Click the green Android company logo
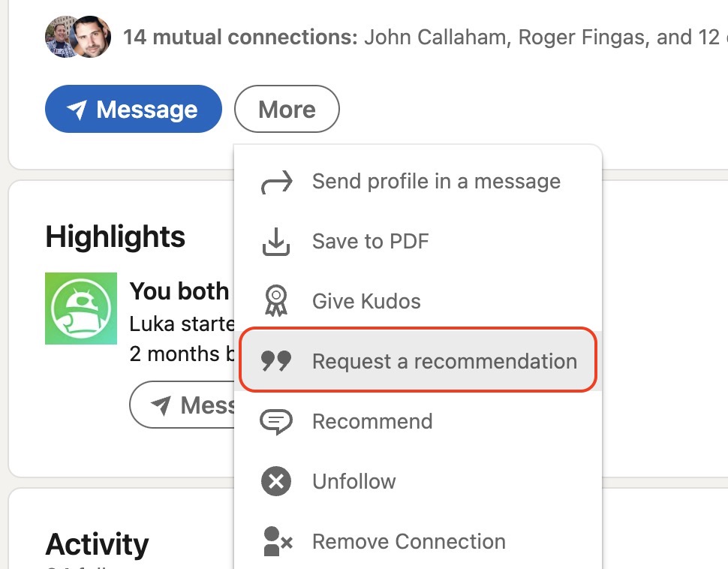728x569 pixels. 81,309
